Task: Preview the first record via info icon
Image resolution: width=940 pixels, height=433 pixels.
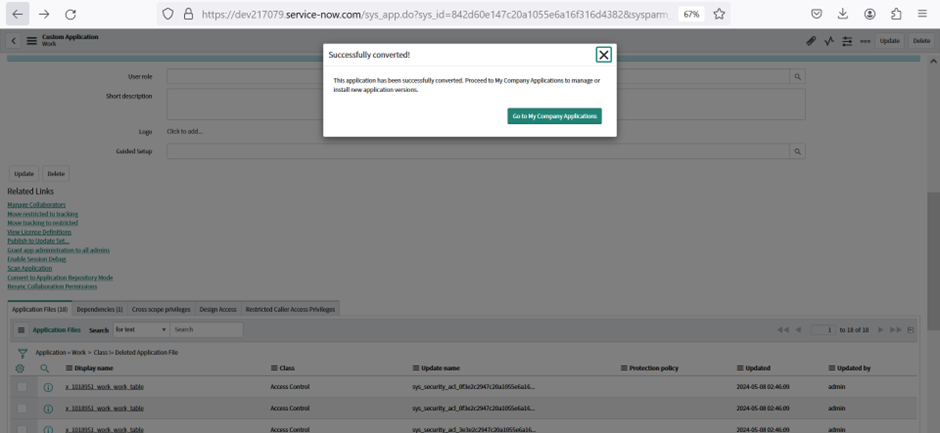Action: (x=47, y=387)
